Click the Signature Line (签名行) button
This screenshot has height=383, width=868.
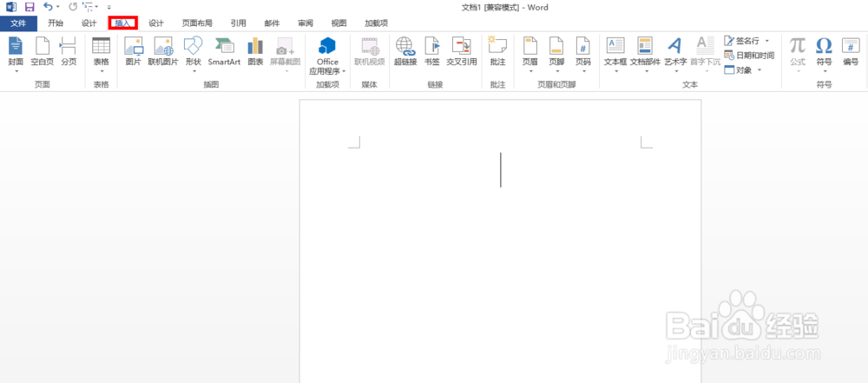[743, 41]
